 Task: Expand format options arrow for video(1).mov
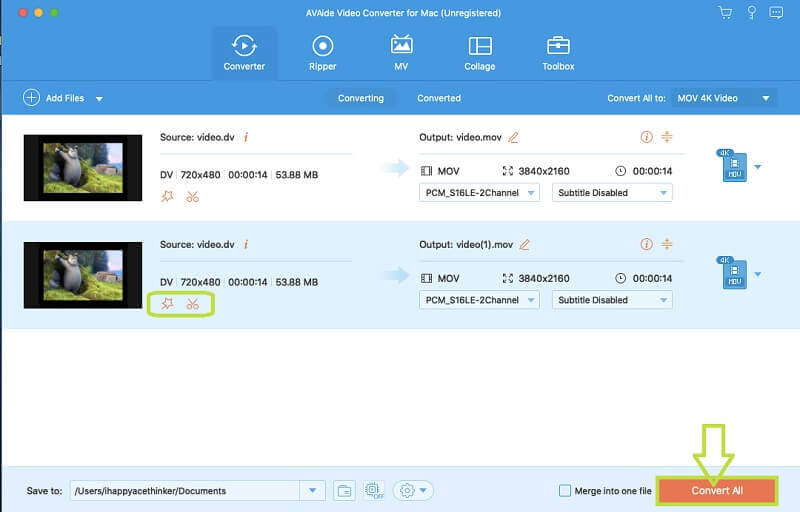(x=758, y=274)
